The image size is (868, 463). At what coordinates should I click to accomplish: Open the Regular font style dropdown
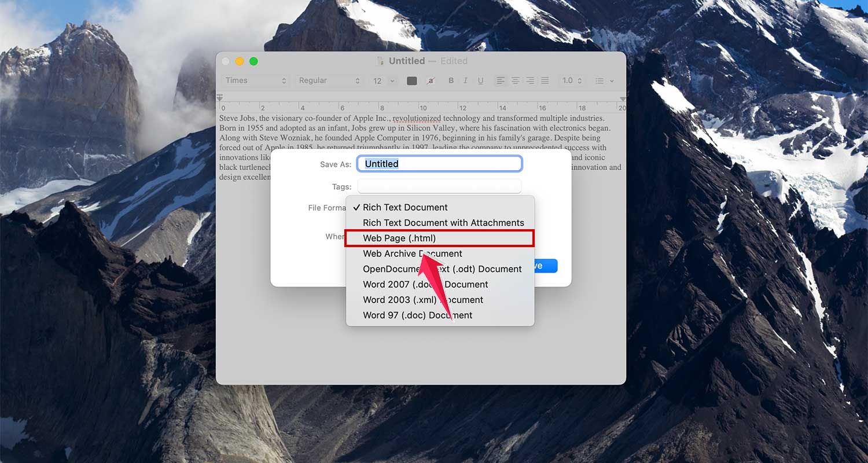point(329,80)
